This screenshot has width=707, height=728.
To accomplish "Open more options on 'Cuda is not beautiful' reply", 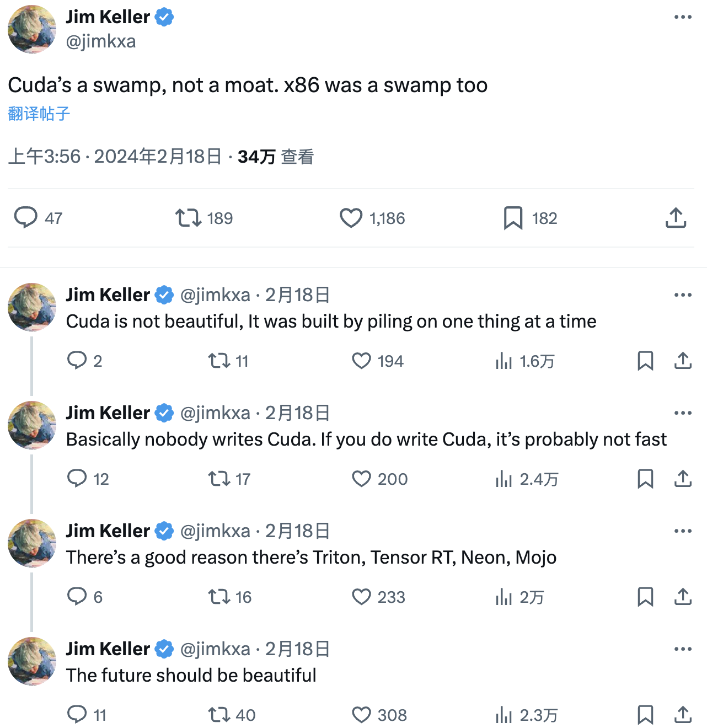I will tap(683, 295).
